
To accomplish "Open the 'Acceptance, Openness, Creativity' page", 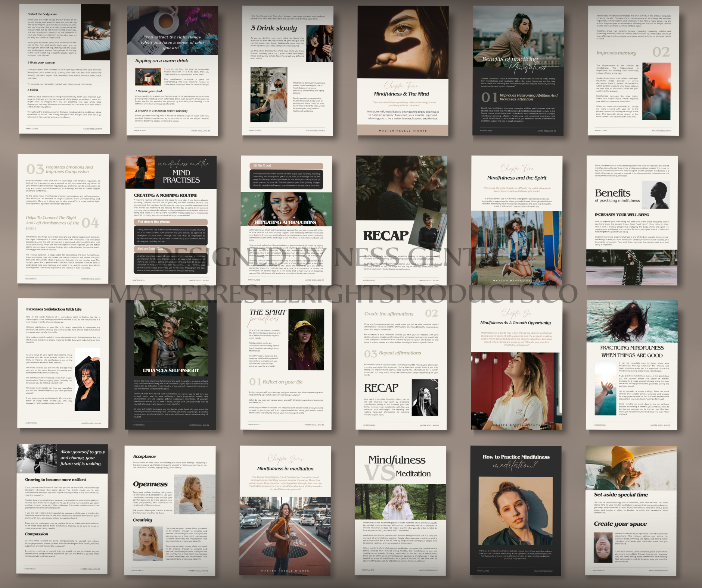I will [170, 510].
